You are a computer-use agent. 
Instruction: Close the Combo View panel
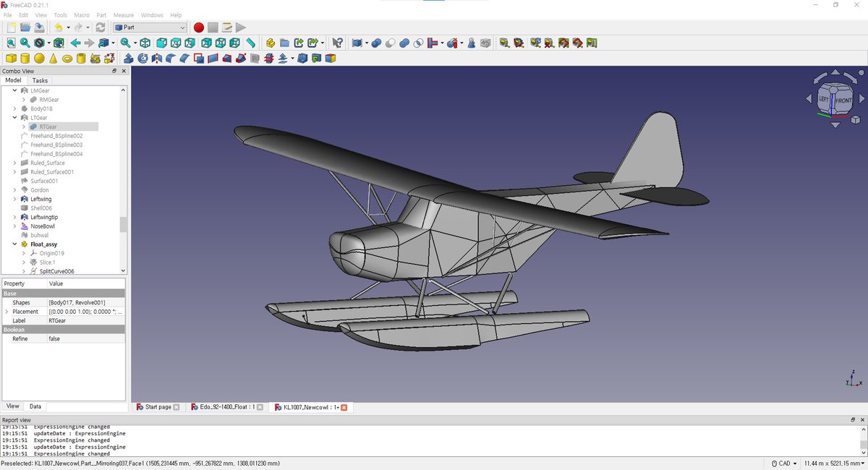tap(124, 71)
